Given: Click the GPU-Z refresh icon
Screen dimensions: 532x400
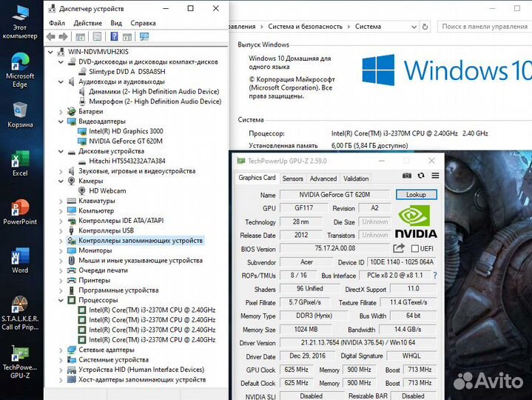Looking at the screenshot, I should [x=421, y=176].
